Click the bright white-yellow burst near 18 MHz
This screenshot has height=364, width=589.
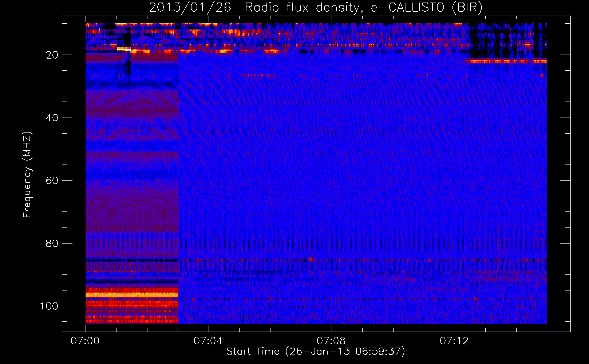pos(124,48)
